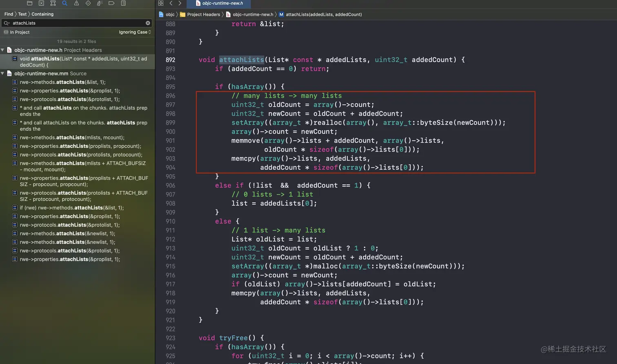Open the Report navigator
Image resolution: width=617 pixels, height=364 pixels.
123,3
